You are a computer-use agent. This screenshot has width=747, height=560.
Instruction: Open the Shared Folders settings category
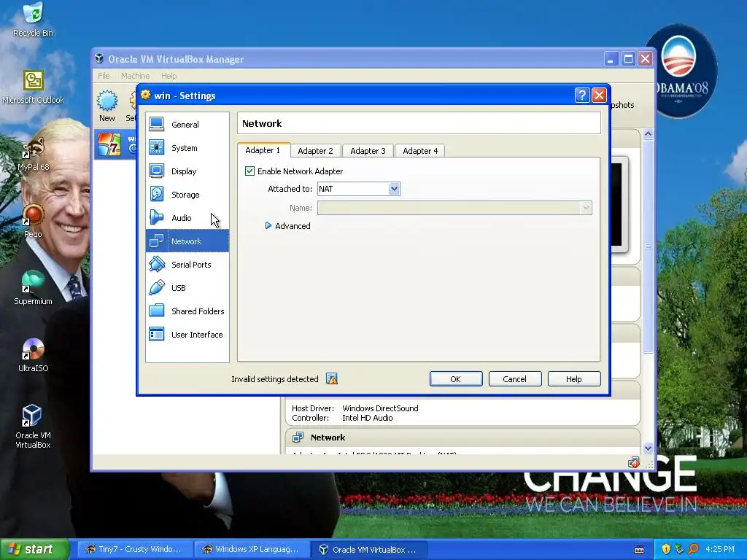click(187, 311)
